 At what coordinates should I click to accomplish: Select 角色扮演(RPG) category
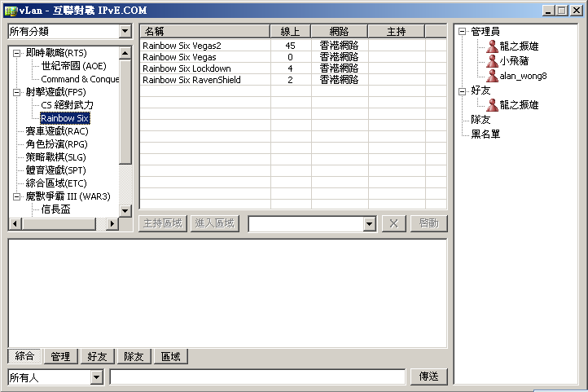[57, 144]
